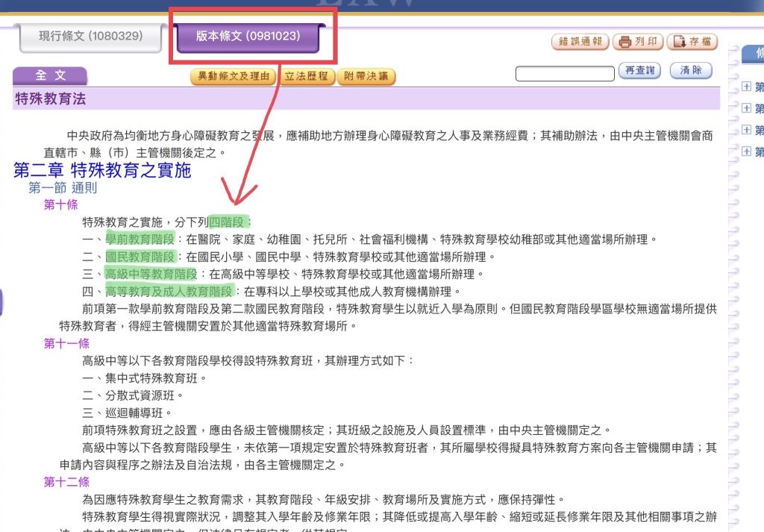The image size is (764, 532).
Task: Open the 全文 full text tab
Action: (x=50, y=76)
